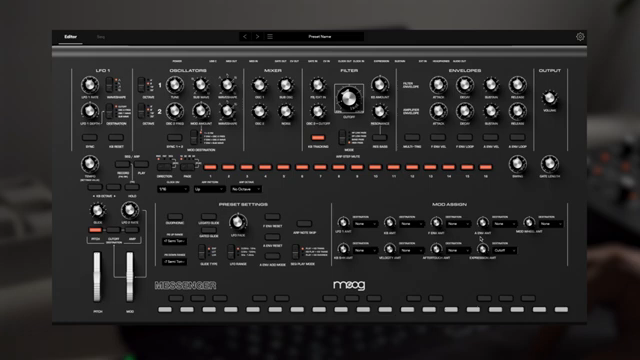Toggle the Sync 1+2 oscillator button
This screenshot has height=360, width=640.
click(x=175, y=138)
